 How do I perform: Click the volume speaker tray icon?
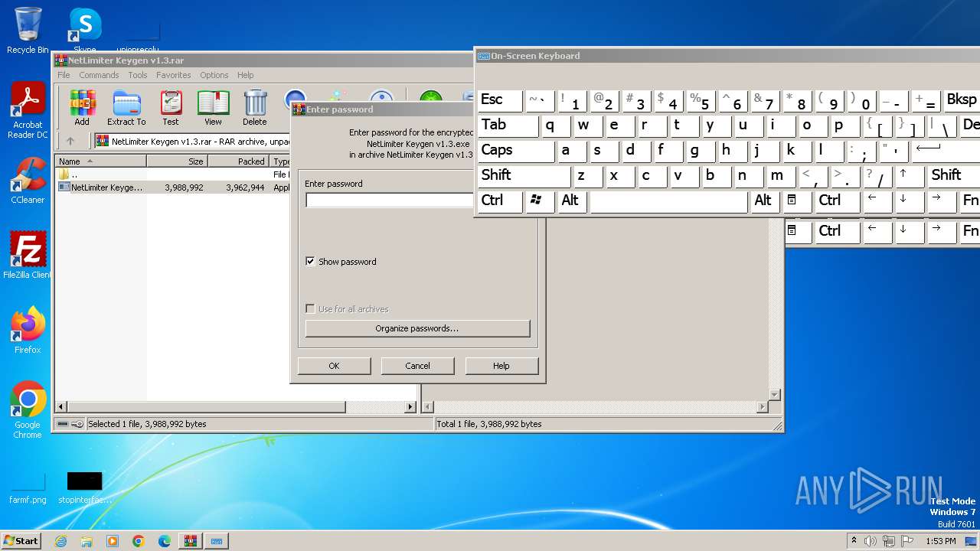(870, 541)
